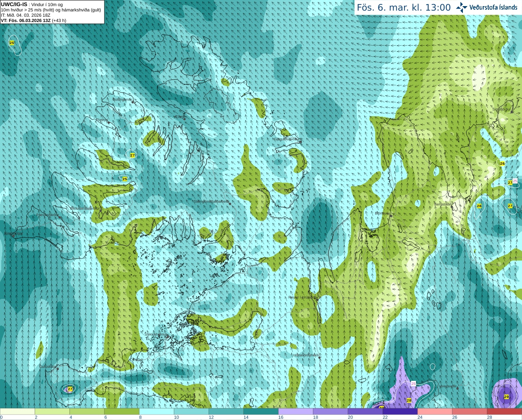522x420 pixels.
Task: Click the Blönduós station label
Action: [x=383, y=213]
